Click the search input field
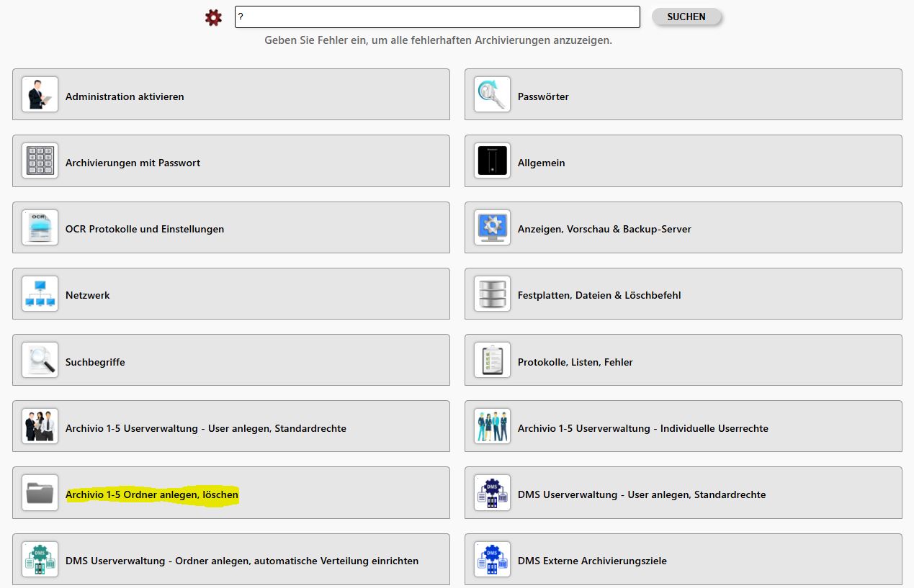 436,17
